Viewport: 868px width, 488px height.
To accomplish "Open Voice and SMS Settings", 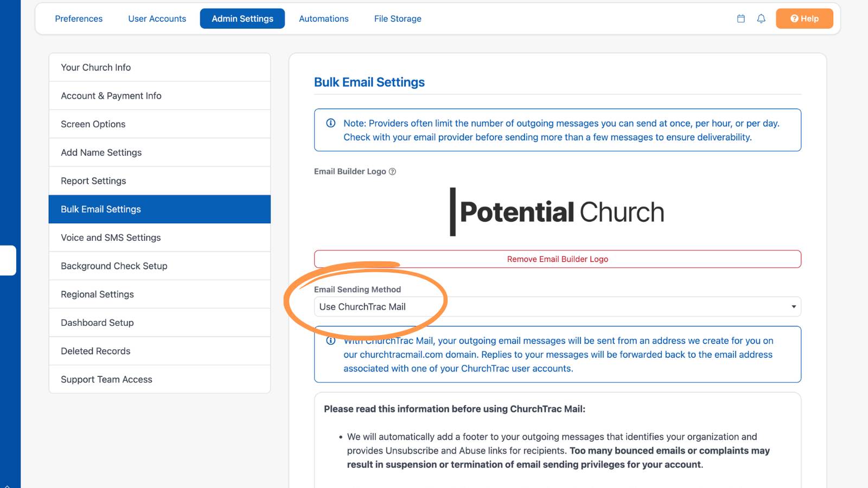I will (x=159, y=237).
